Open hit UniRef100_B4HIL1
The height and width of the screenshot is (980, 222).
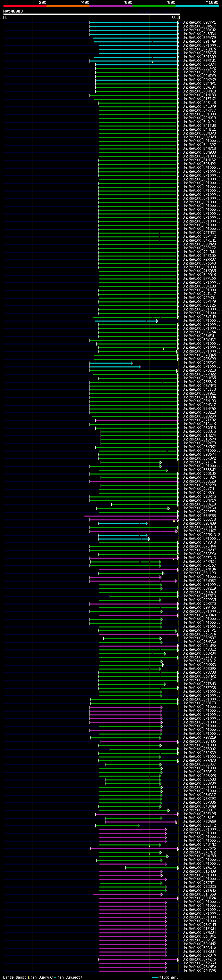tap(199, 129)
